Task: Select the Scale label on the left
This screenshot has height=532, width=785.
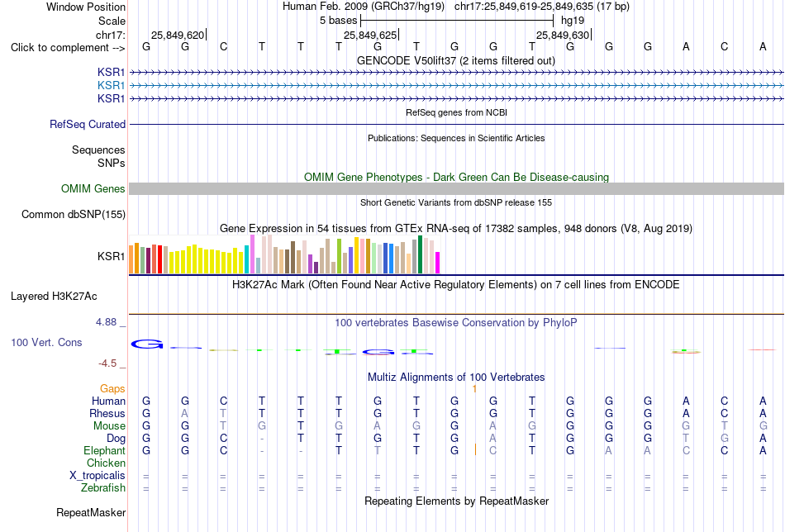Action: 112,21
